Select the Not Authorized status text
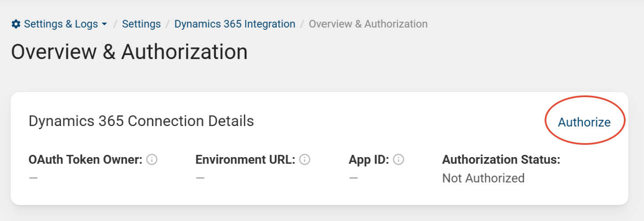This screenshot has width=644, height=221. click(483, 178)
